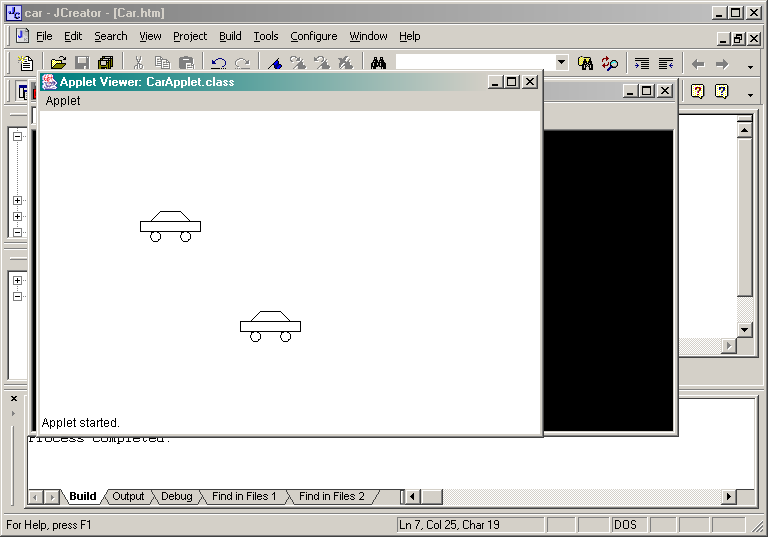Image resolution: width=768 pixels, height=537 pixels.
Task: Click the search text input field
Action: coord(475,62)
